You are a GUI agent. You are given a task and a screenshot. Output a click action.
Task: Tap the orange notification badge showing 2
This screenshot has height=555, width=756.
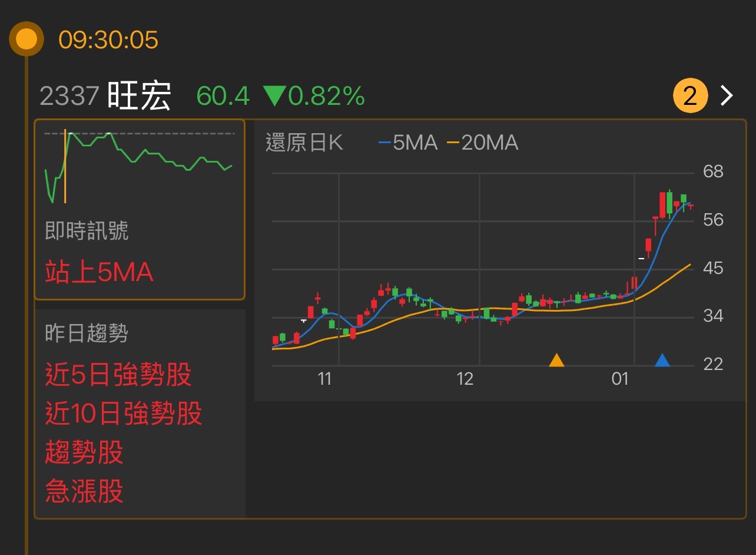[x=689, y=95]
